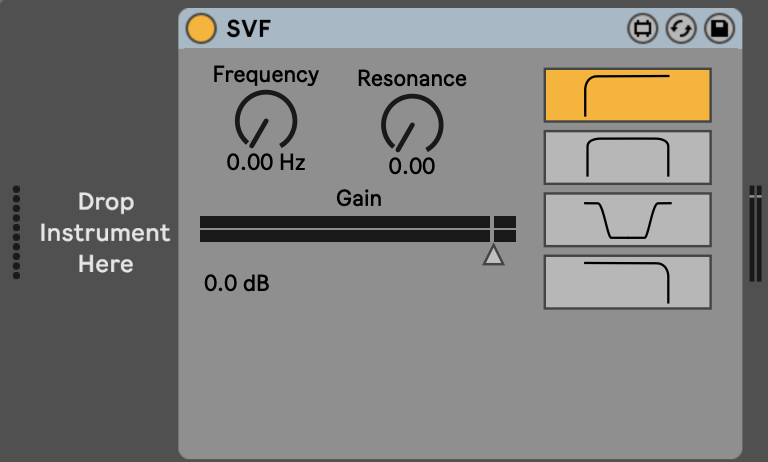This screenshot has width=768, height=462.
Task: Click the dotted handle left of drop area
Action: pyautogui.click(x=16, y=232)
